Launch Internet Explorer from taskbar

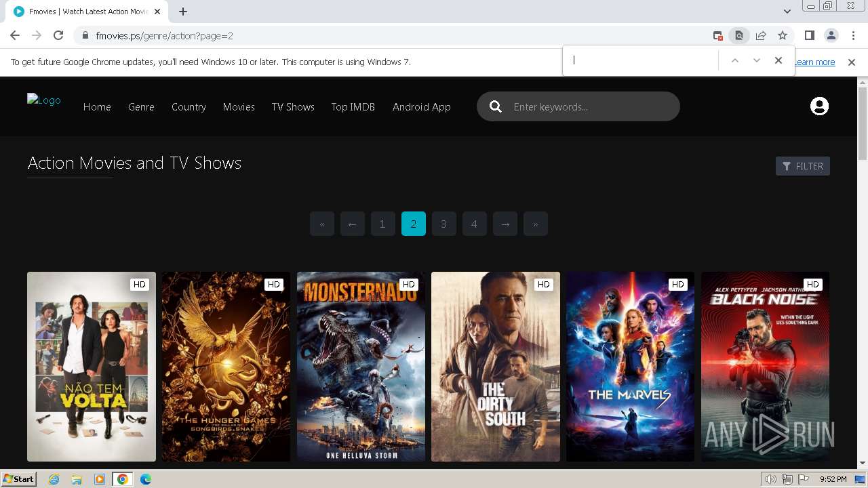[54, 479]
